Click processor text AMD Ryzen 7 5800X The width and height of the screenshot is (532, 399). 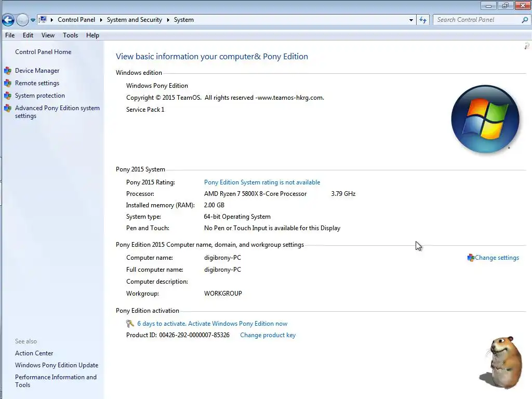click(255, 194)
